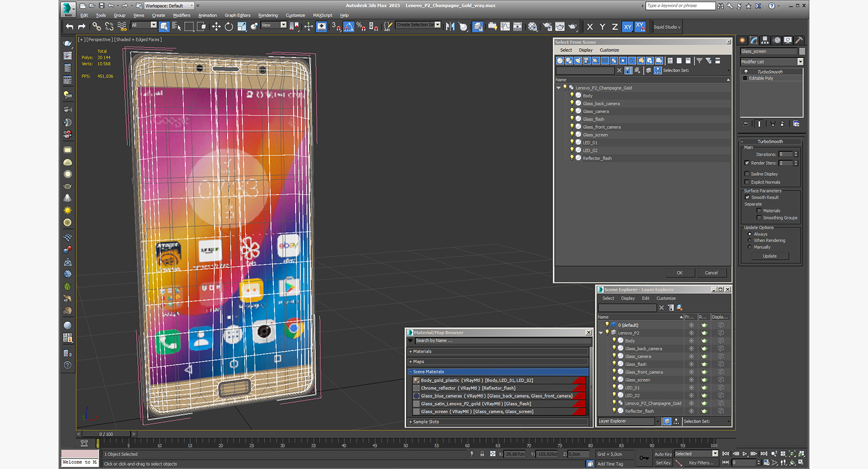Collapse the Lenovo_P2 layer in Layer Explorer

(601, 333)
